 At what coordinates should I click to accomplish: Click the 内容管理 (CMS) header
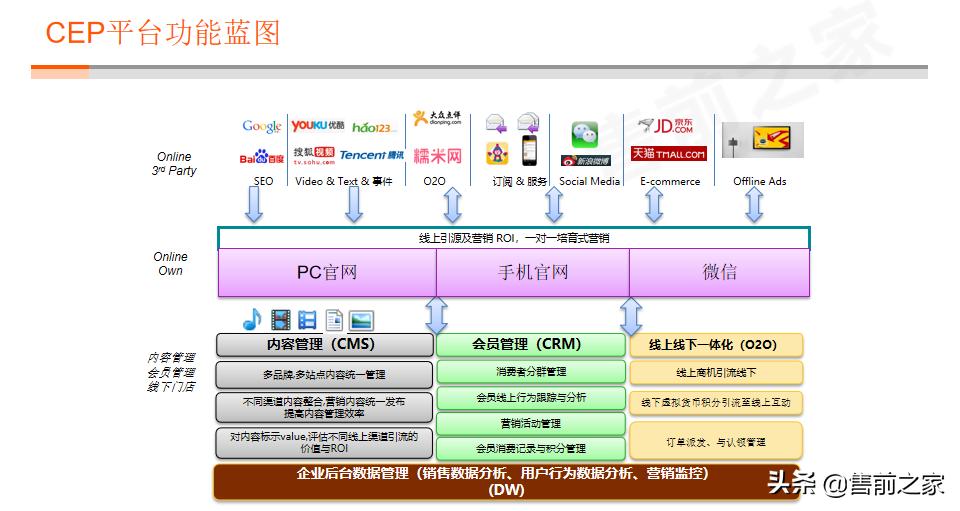(x=324, y=345)
